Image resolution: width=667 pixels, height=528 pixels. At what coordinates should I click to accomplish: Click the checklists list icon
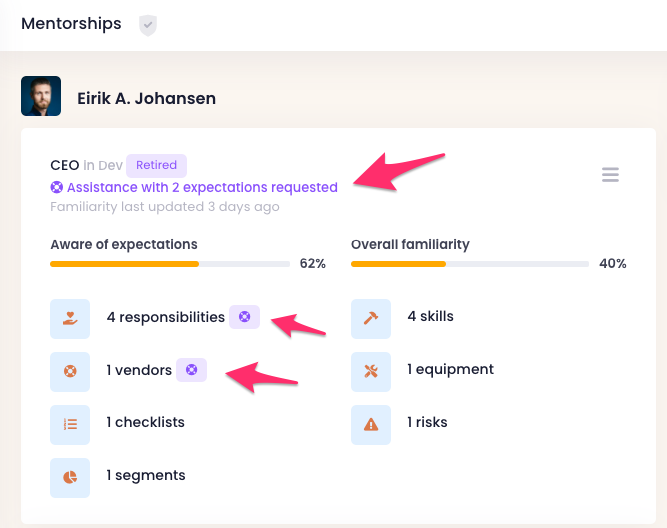coord(70,424)
